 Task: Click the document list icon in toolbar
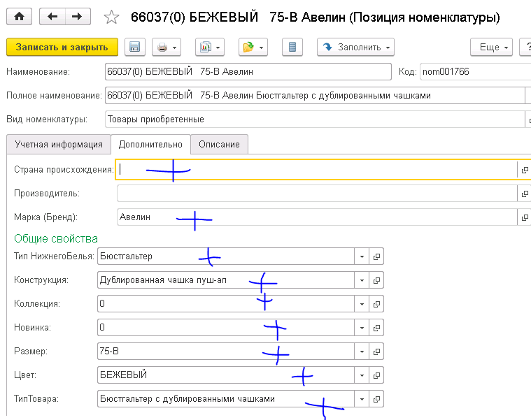click(x=292, y=48)
